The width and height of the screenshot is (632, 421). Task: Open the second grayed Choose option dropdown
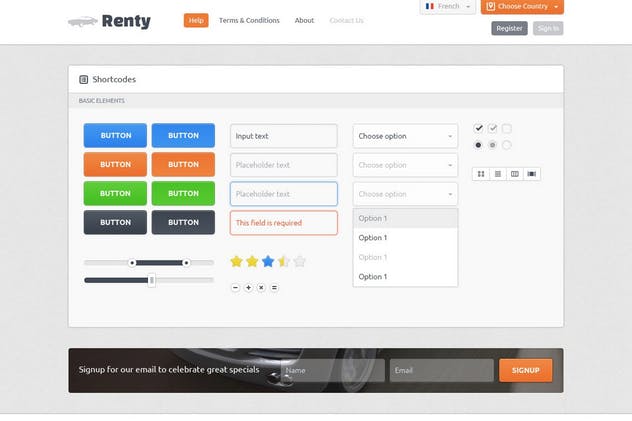coord(405,165)
